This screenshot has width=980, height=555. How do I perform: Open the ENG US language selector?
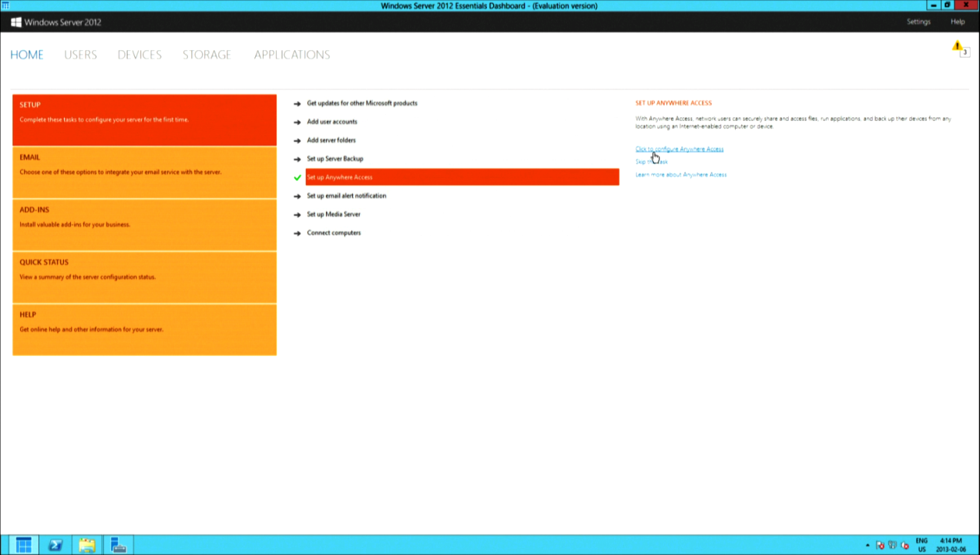(921, 545)
